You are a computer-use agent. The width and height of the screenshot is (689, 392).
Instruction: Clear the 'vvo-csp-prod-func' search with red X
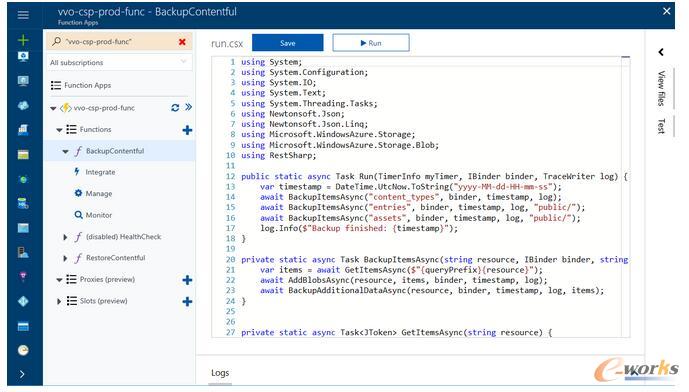[182, 42]
